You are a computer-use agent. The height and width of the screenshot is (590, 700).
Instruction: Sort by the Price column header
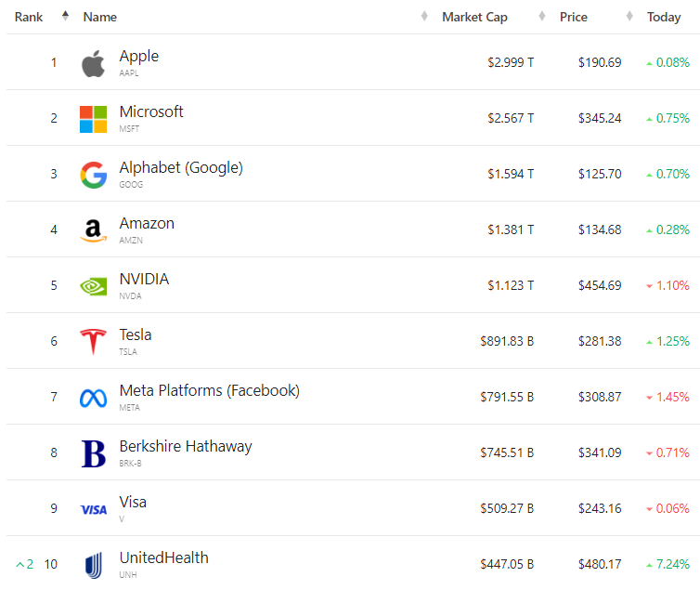(x=574, y=17)
